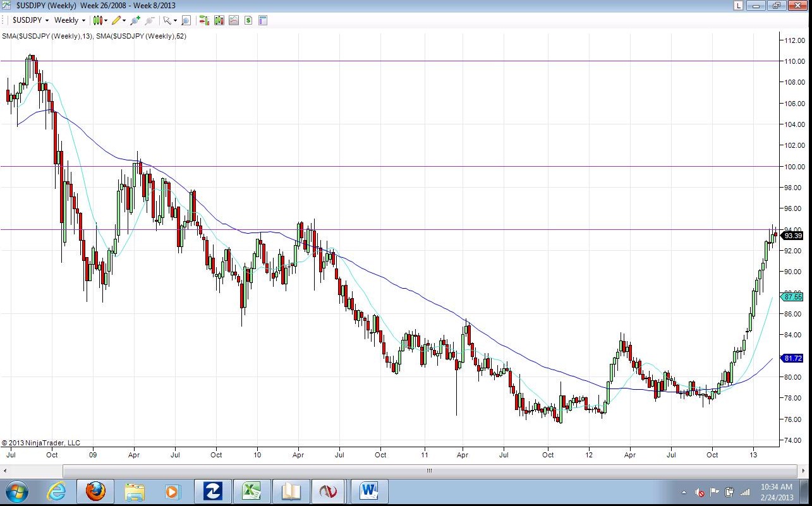Click the green dollar sign toolbar icon

[248, 20]
